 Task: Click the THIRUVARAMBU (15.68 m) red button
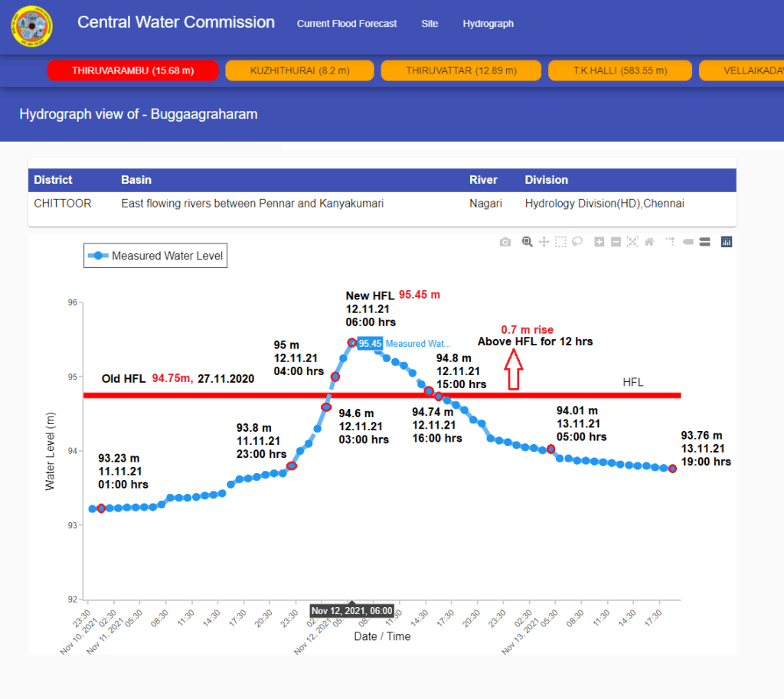pyautogui.click(x=133, y=70)
